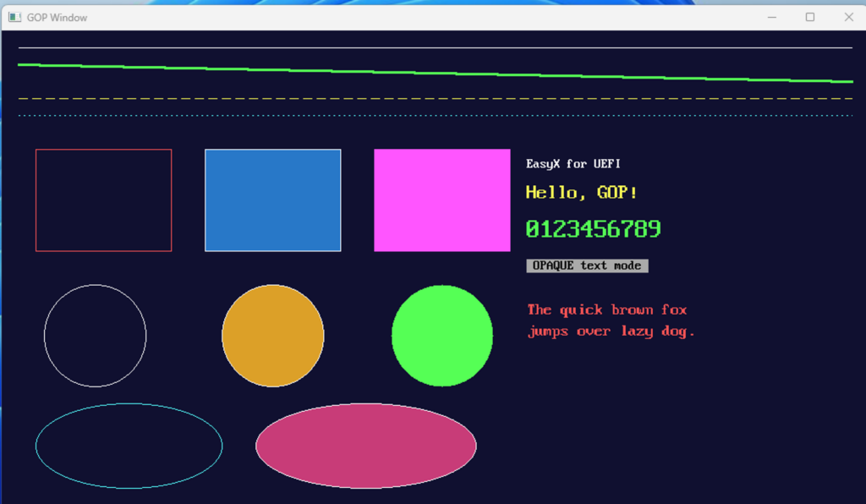Click the GOP Window app icon in title bar

[x=15, y=17]
